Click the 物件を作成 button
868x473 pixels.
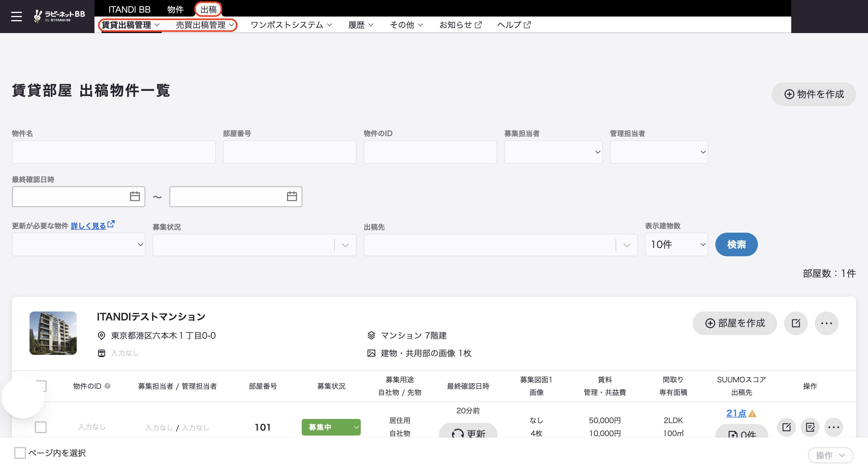(x=813, y=94)
